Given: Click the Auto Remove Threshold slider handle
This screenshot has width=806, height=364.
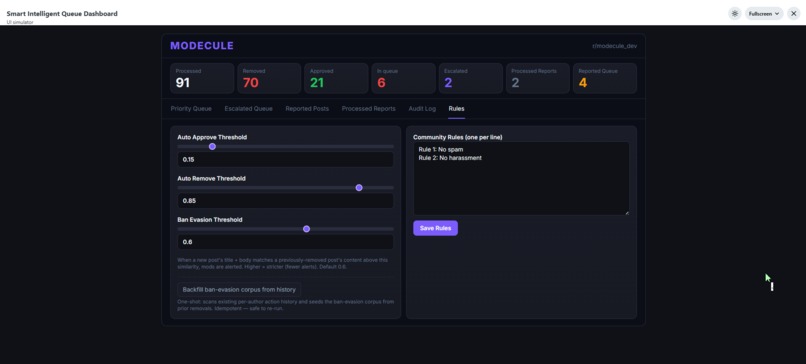Looking at the screenshot, I should tap(359, 188).
